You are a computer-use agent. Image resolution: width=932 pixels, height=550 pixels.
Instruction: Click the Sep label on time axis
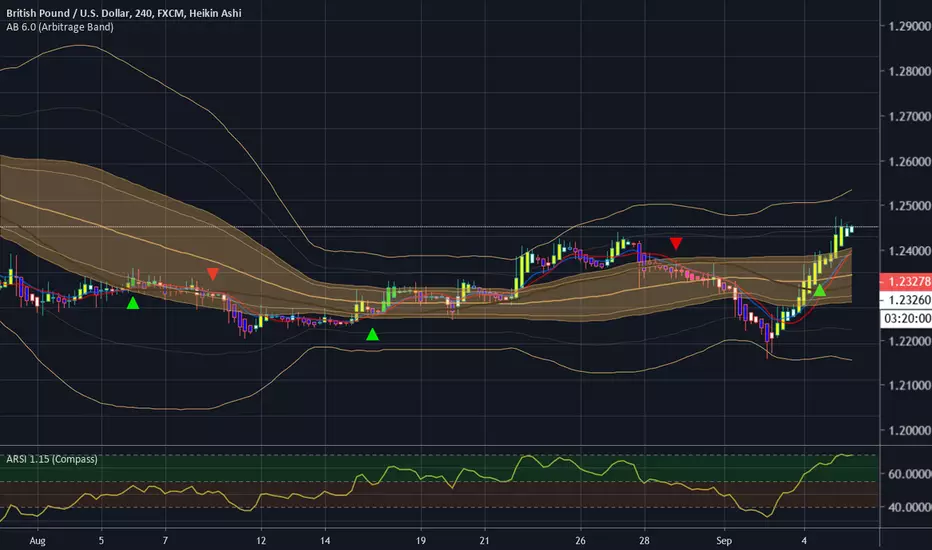click(x=724, y=540)
